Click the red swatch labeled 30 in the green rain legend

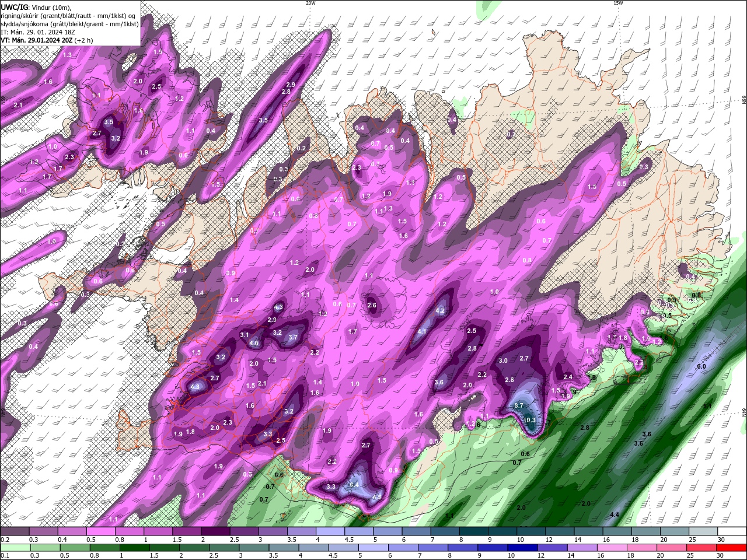point(732,548)
